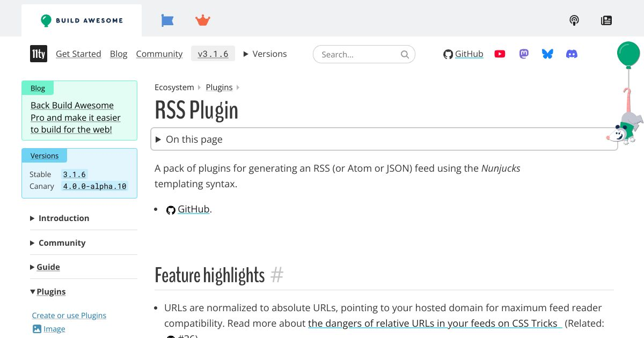
Task: Expand the Community sidebar section
Action: click(x=58, y=243)
